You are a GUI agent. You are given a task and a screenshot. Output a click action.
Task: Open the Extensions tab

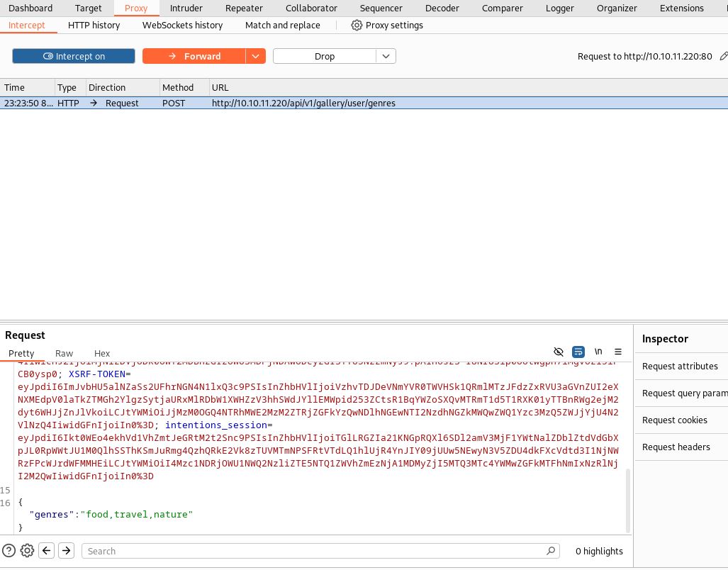pyautogui.click(x=682, y=8)
